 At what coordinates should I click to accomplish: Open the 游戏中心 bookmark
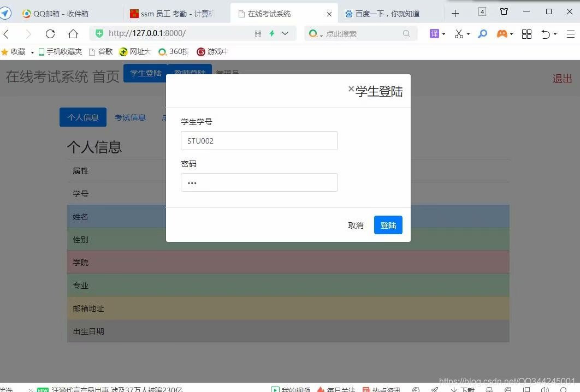point(212,51)
